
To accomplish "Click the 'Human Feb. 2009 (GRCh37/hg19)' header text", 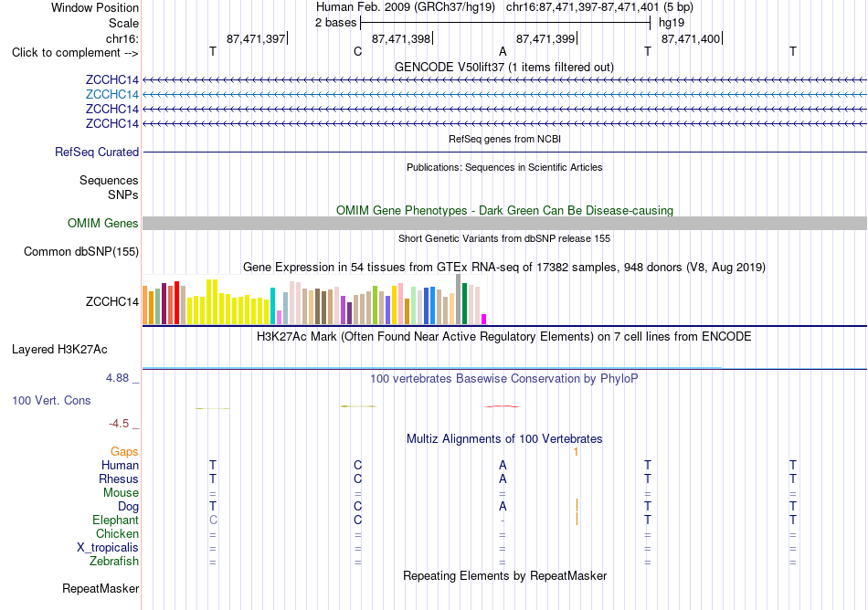I will point(406,7).
